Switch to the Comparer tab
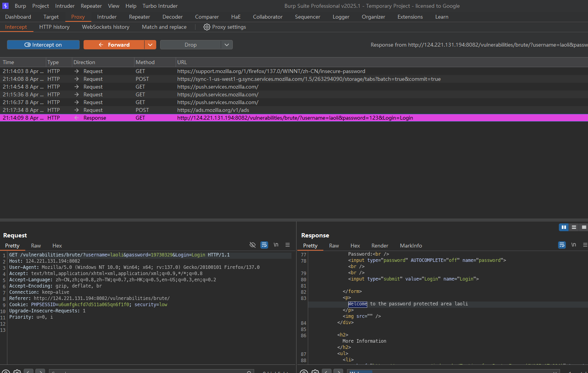The height and width of the screenshot is (373, 588). tap(207, 17)
